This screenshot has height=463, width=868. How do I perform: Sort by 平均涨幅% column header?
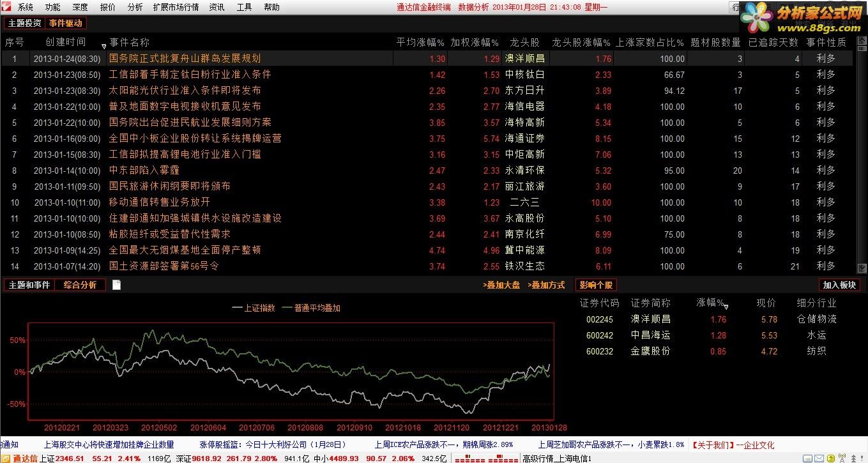tap(420, 42)
